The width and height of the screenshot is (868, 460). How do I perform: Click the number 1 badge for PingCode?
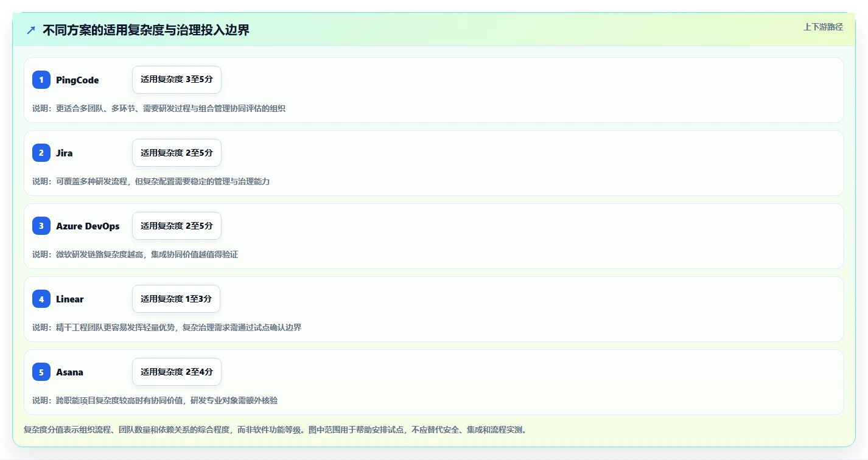41,80
